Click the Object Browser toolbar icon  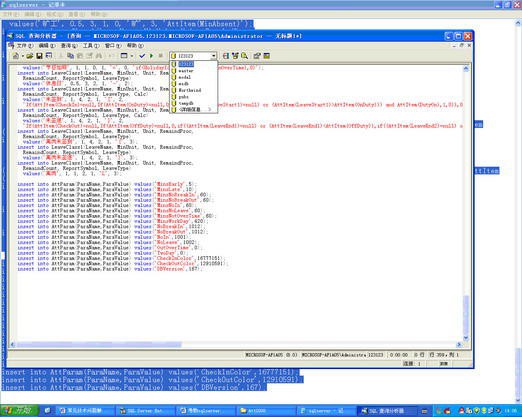pos(235,56)
